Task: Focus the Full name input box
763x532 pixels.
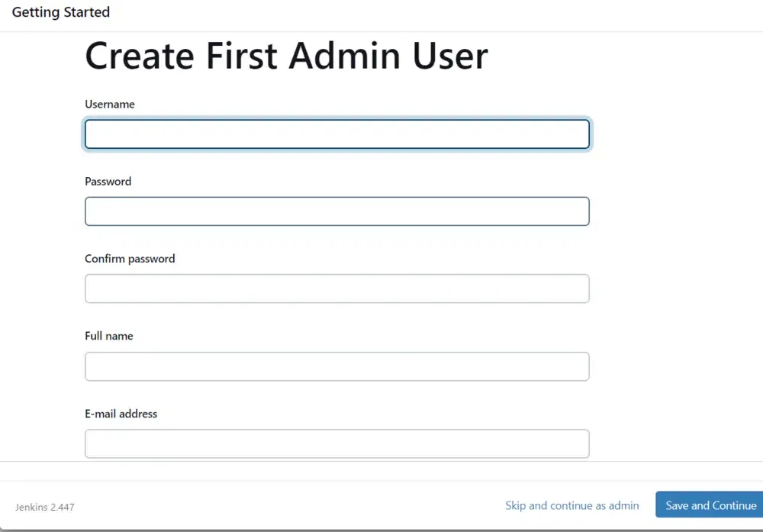Action: tap(336, 366)
